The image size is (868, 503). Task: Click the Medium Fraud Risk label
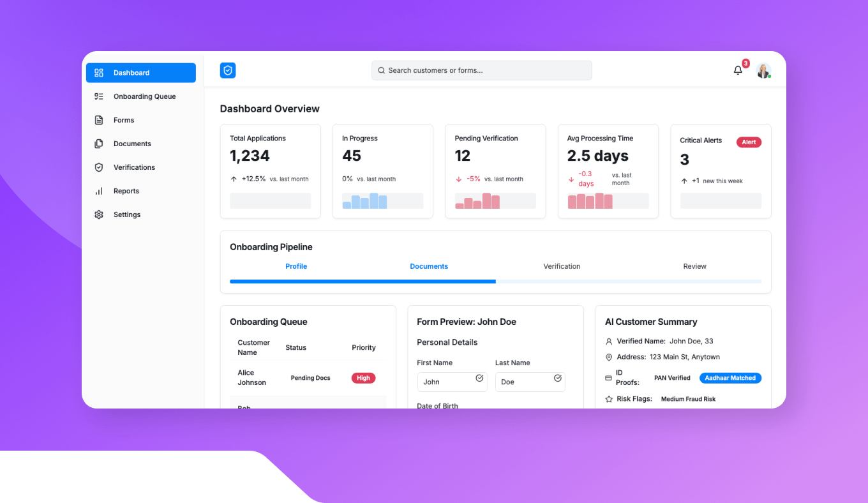click(x=688, y=399)
